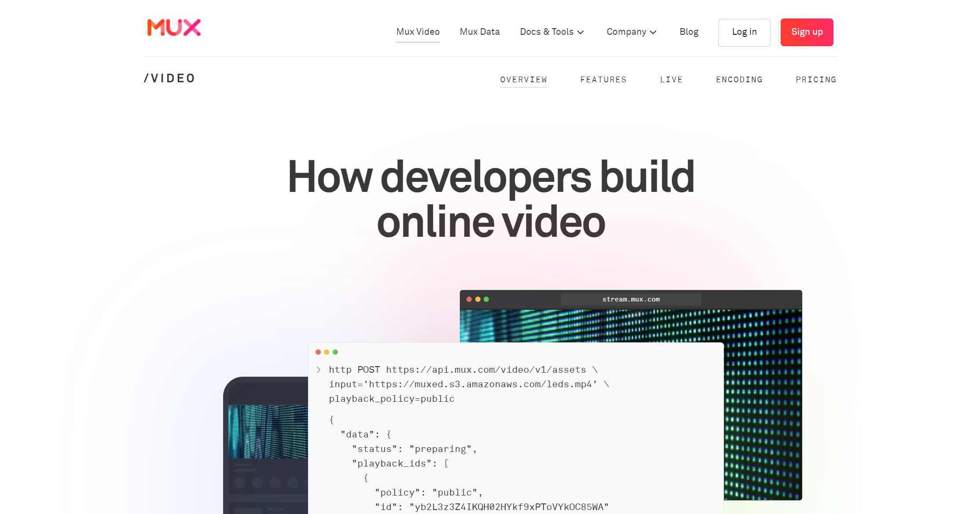Go to Mux Data page
The width and height of the screenshot is (980, 514).
pyautogui.click(x=480, y=32)
